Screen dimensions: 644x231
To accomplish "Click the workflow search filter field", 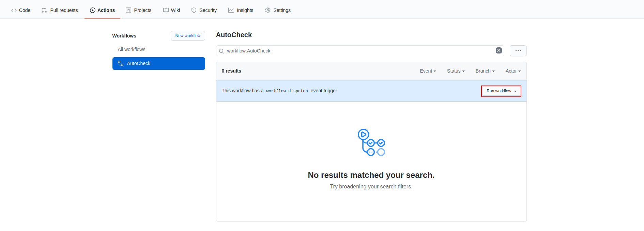I will click(360, 51).
